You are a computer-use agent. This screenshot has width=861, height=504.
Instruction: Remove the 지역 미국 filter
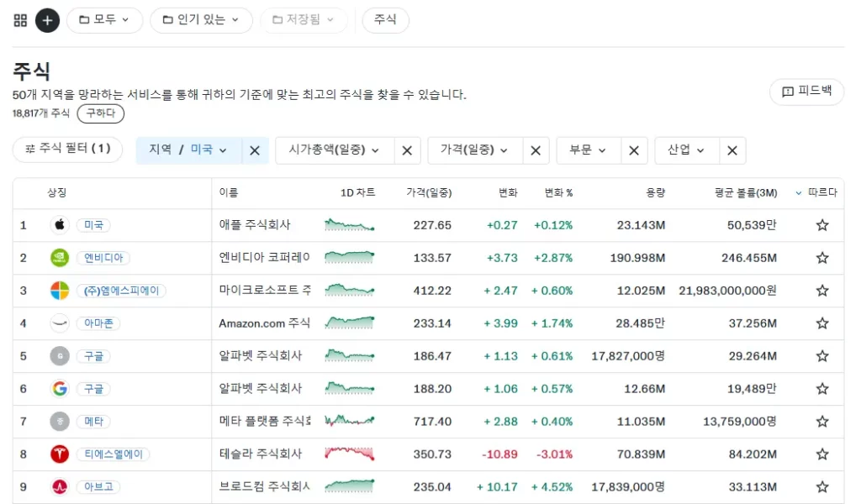pyautogui.click(x=255, y=150)
